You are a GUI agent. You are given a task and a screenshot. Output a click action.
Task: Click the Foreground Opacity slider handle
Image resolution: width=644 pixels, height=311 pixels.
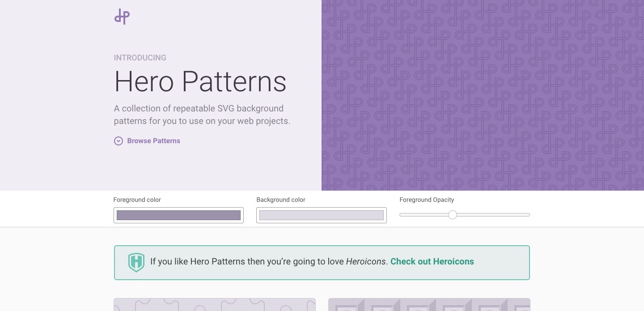(453, 215)
